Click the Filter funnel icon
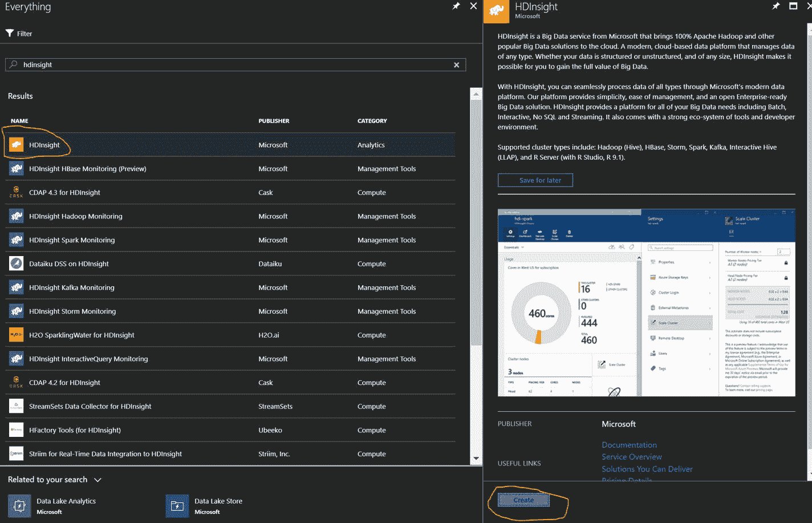 tap(10, 33)
